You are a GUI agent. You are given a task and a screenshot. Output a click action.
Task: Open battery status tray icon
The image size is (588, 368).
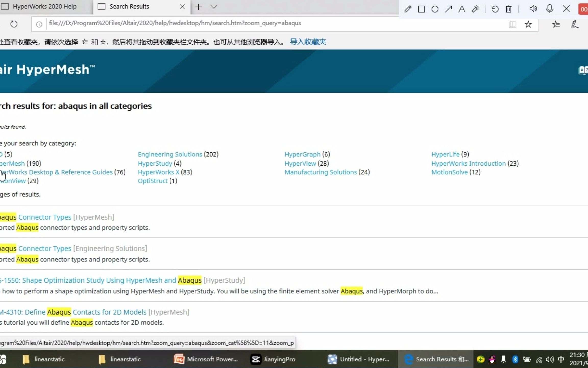coord(527,359)
